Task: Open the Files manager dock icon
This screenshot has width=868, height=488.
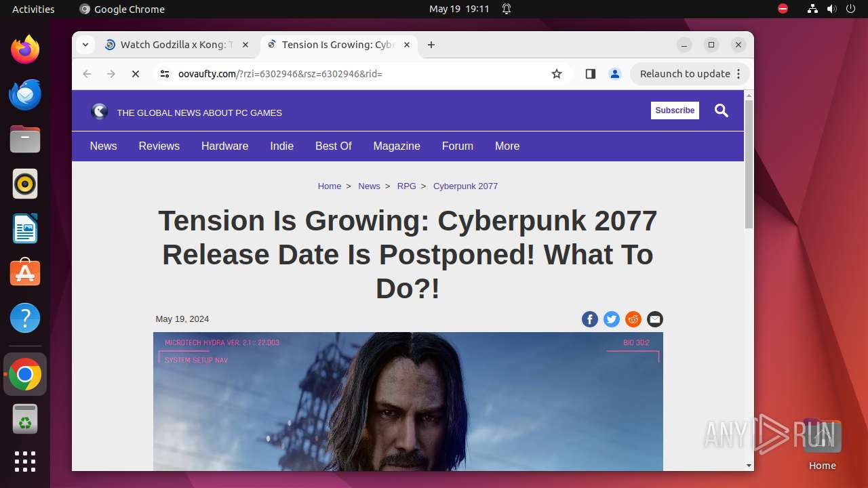Action: coord(25,139)
